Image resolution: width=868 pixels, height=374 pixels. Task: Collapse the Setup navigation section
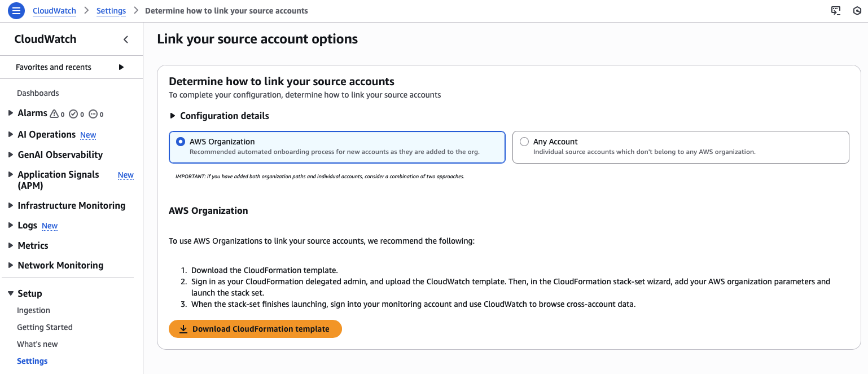coord(11,293)
